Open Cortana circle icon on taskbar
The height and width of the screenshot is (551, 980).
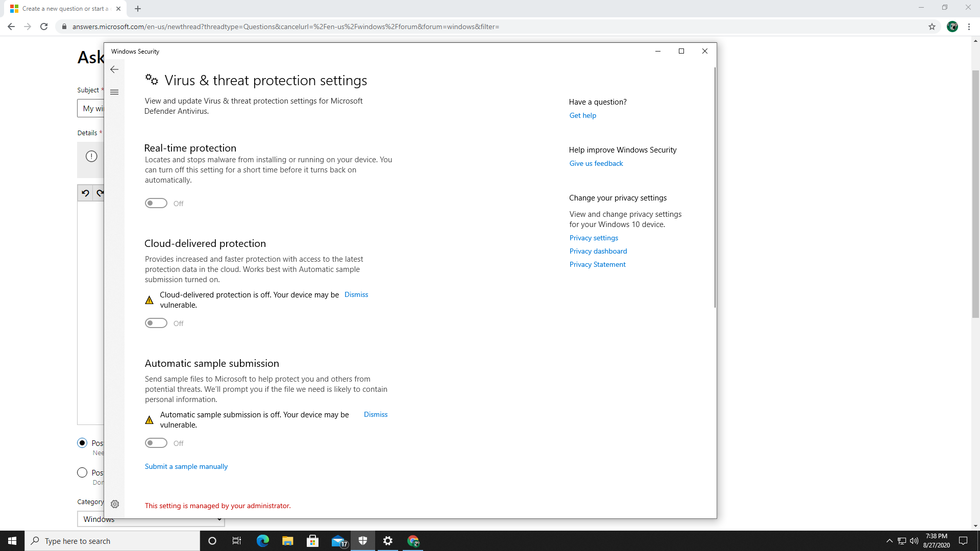coord(212,541)
